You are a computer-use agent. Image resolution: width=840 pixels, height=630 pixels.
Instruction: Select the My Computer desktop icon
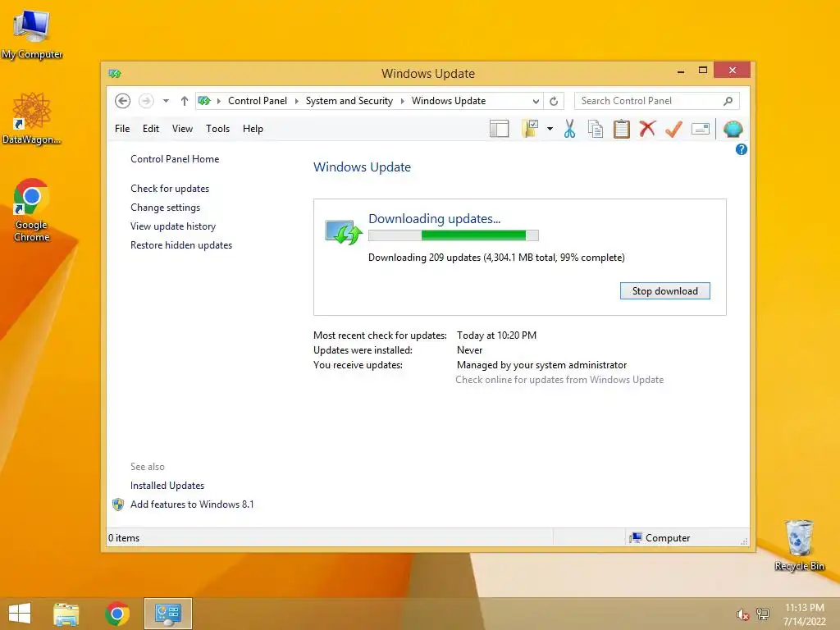pyautogui.click(x=32, y=34)
